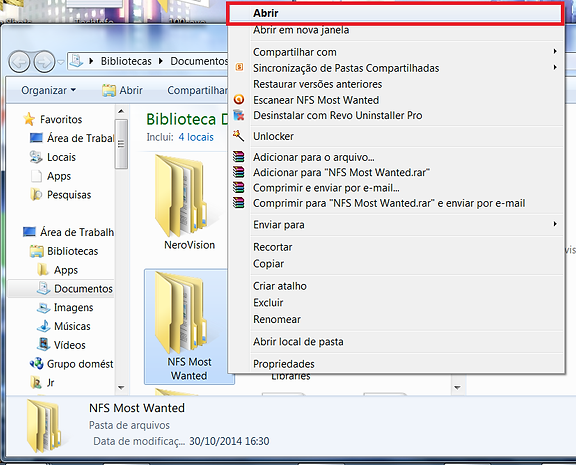576x465 pixels.
Task: Click the modification date 30/10/2014 16:30
Action: [229, 441]
